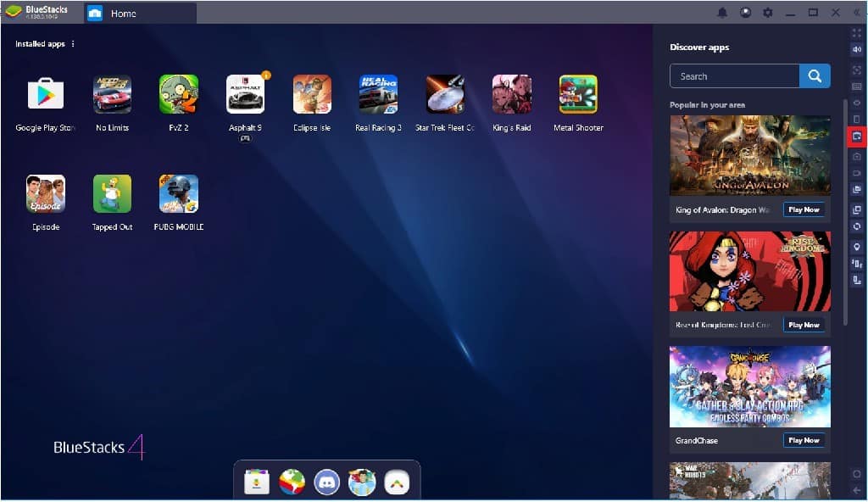
Task: Open the Discord icon in the dock
Action: 326,482
